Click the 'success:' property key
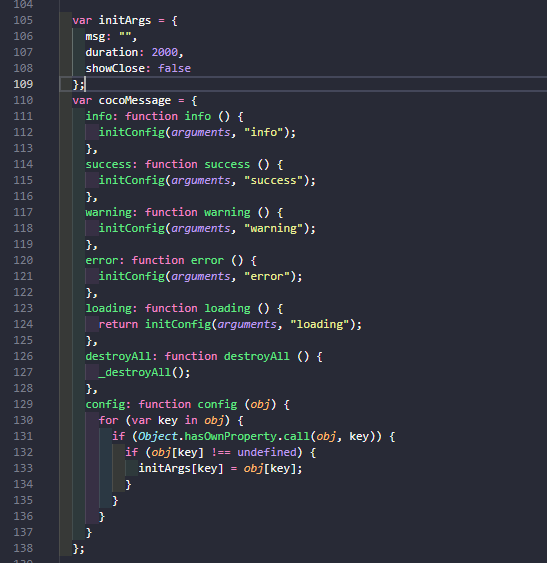Image resolution: width=547 pixels, height=563 pixels. pos(112,164)
